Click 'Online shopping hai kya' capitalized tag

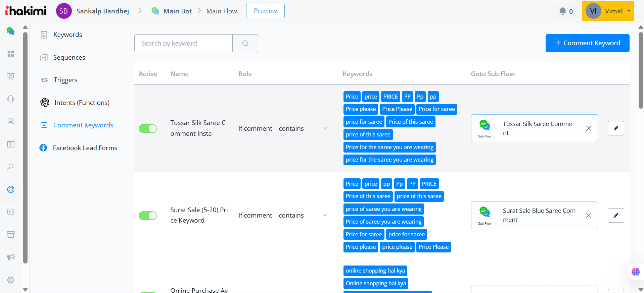point(376,284)
